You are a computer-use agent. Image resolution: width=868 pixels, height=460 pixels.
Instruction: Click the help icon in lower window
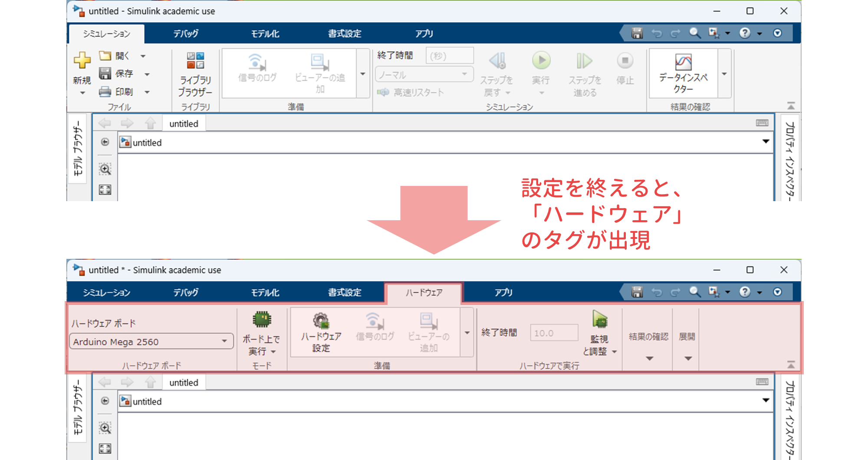point(745,292)
